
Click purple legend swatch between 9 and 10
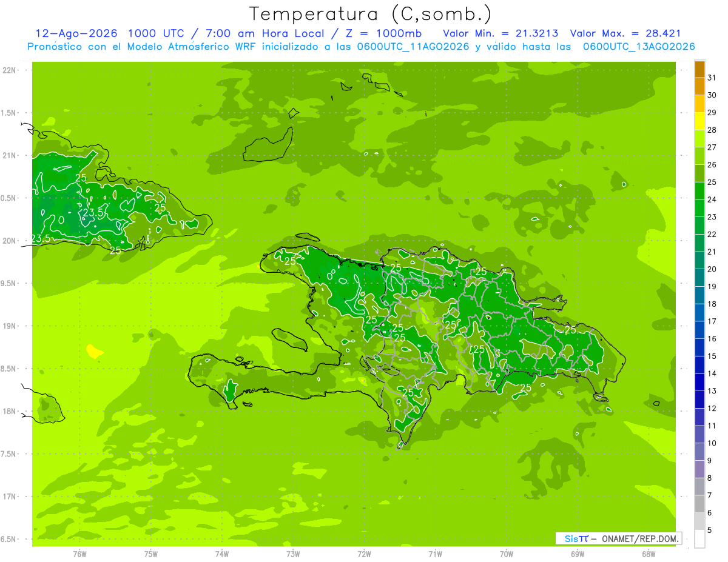699,452
